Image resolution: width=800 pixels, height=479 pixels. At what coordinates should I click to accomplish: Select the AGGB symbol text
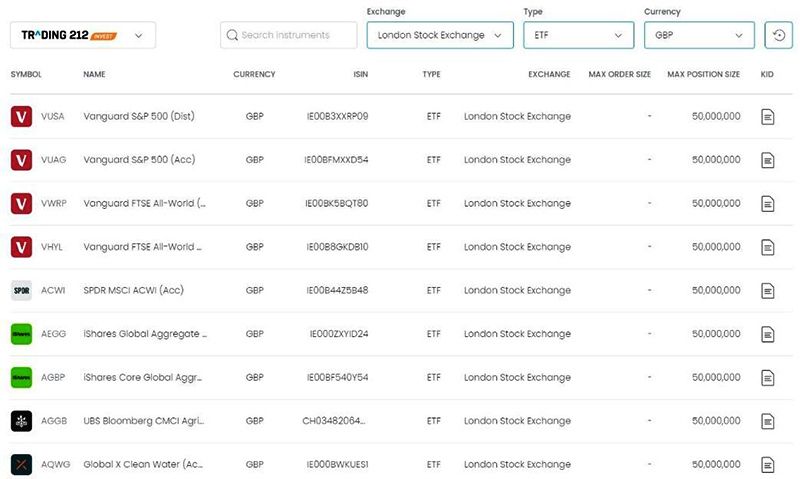[54, 421]
